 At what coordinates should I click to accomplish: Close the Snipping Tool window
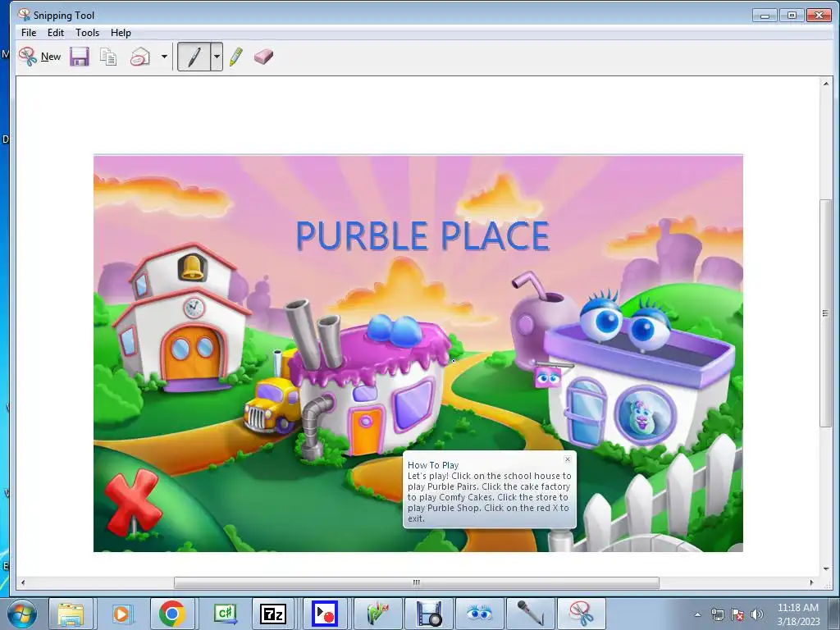tap(819, 15)
